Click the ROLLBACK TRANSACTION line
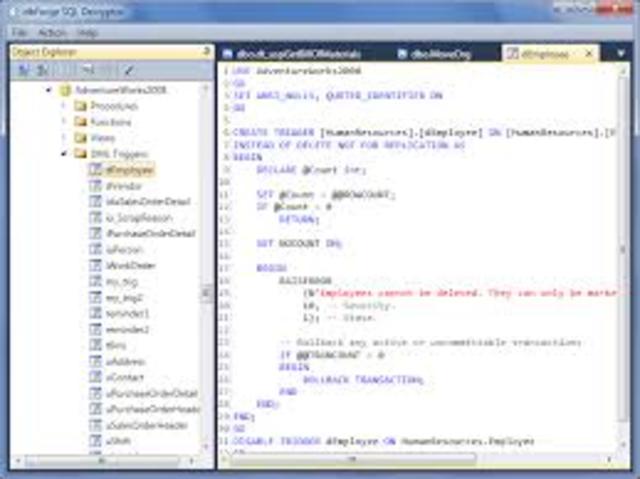Screen dimensions: 640x479 (x=363, y=380)
